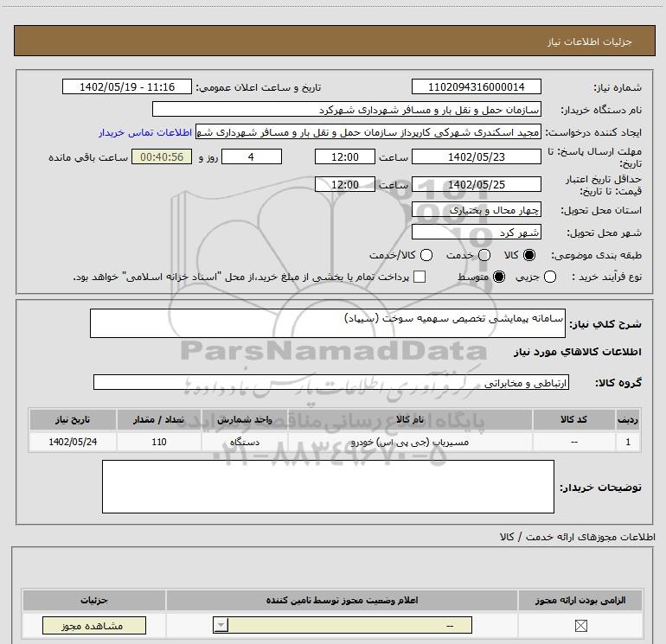The width and height of the screenshot is (666, 644).
Task: Click the نام دستگاه خریدار field
Action: [347, 110]
